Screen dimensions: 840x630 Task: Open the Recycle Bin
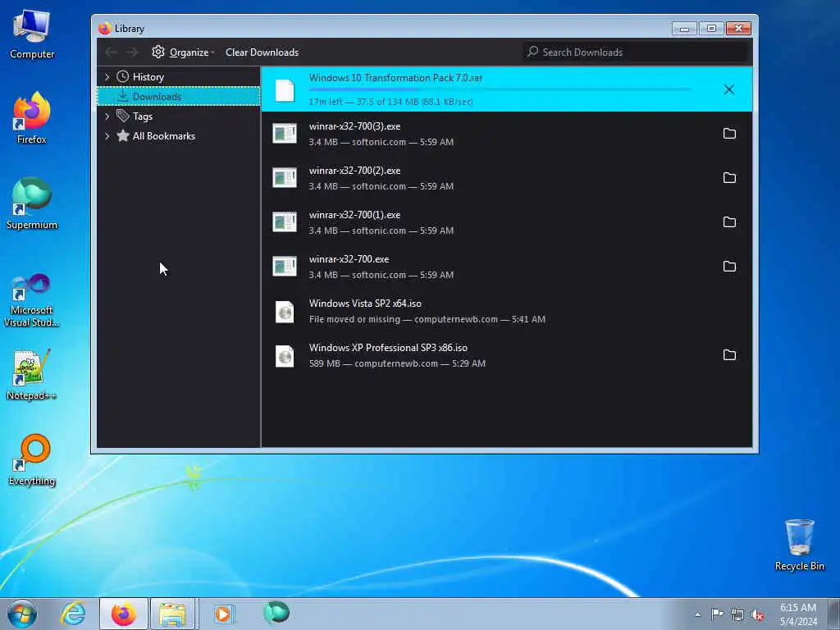[x=799, y=545]
